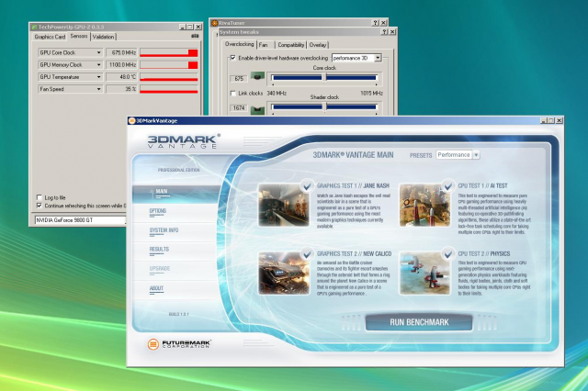Image resolution: width=588 pixels, height=391 pixels.
Task: Click the PROFESSIONAL EDITION label
Action: tap(178, 170)
